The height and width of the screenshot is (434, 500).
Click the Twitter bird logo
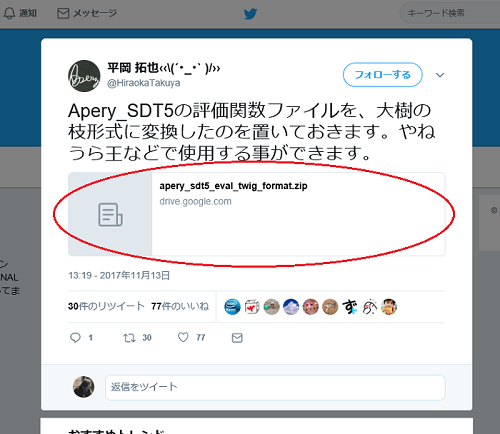pos(250,14)
